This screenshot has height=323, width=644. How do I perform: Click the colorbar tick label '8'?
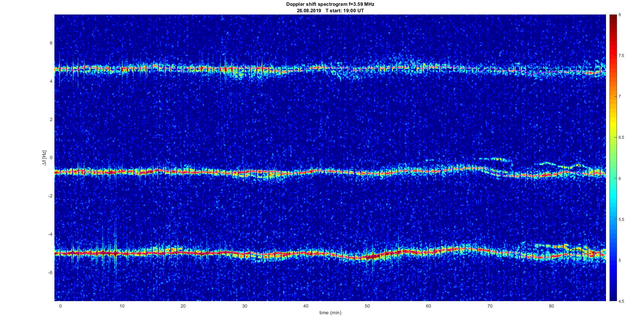620,15
